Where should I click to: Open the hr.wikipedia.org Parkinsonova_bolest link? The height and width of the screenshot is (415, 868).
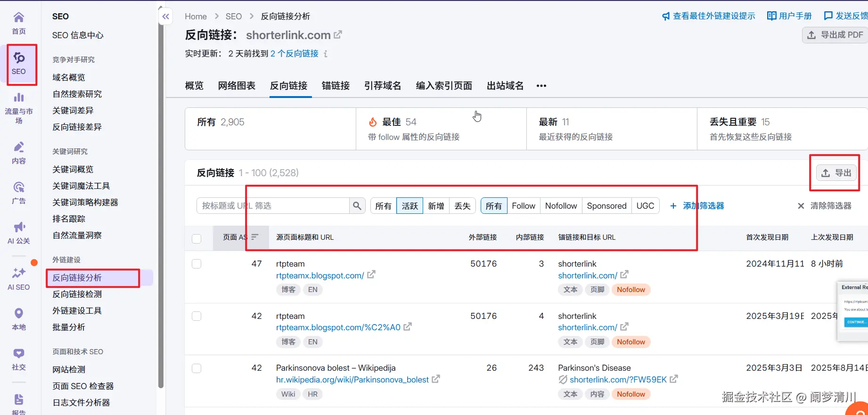pyautogui.click(x=352, y=380)
